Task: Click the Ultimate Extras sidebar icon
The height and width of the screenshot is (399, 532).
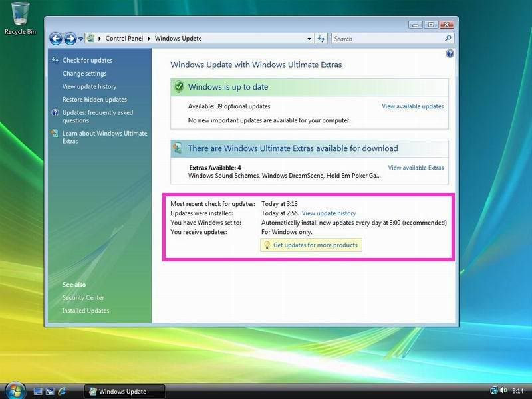Action: point(55,134)
